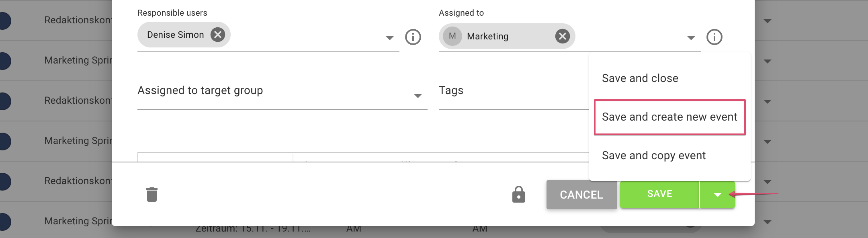Click the CANCEL button
This screenshot has height=238, width=868.
pos(581,195)
